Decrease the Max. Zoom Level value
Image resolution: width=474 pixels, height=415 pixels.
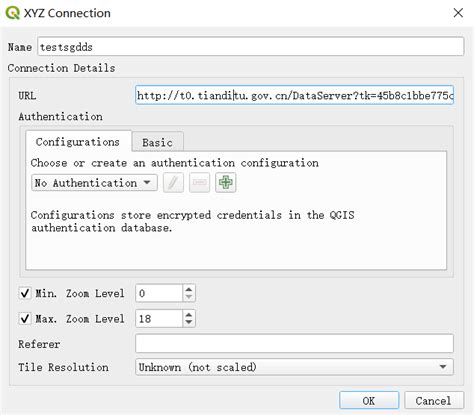coord(189,323)
